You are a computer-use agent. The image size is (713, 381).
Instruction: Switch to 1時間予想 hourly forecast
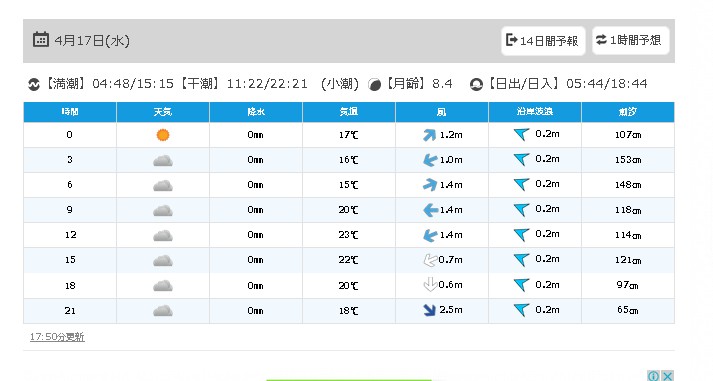point(630,40)
